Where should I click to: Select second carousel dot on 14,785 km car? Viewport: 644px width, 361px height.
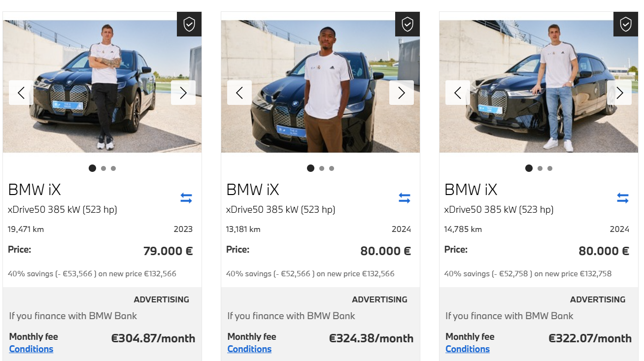[540, 168]
